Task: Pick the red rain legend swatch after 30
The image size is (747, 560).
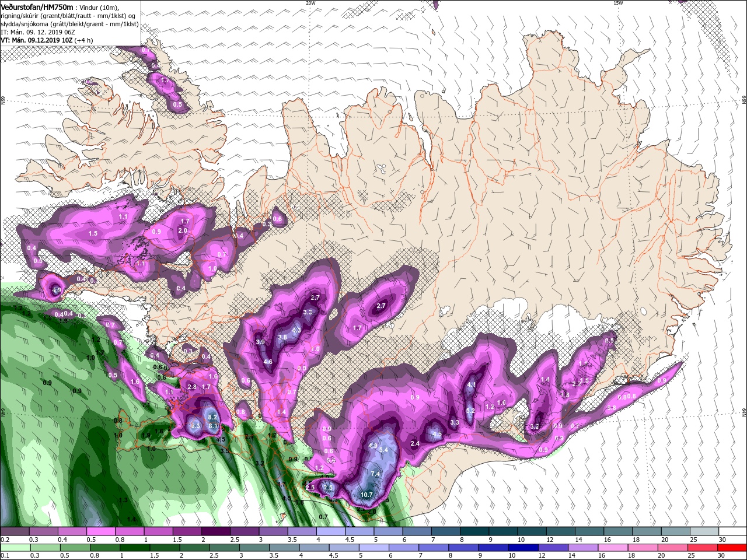Action: (731, 548)
